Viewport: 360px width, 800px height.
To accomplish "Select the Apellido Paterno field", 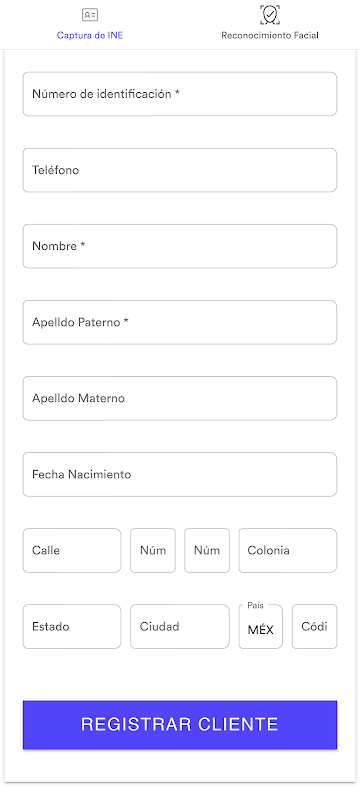I will pos(179,322).
